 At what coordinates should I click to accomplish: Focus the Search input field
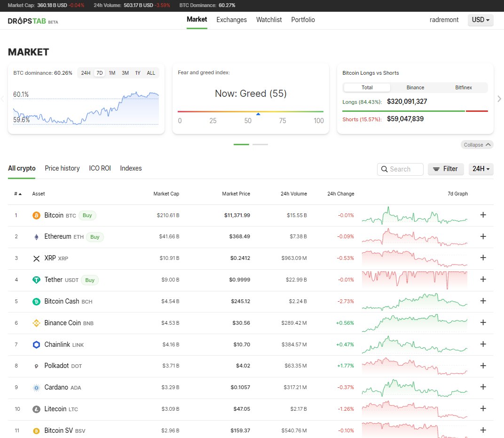pos(400,169)
